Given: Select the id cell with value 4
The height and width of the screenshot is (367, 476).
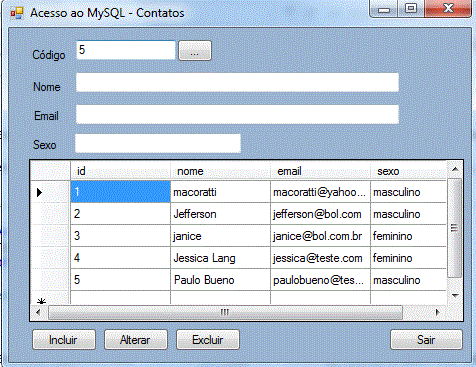Looking at the screenshot, I should click(x=120, y=258).
